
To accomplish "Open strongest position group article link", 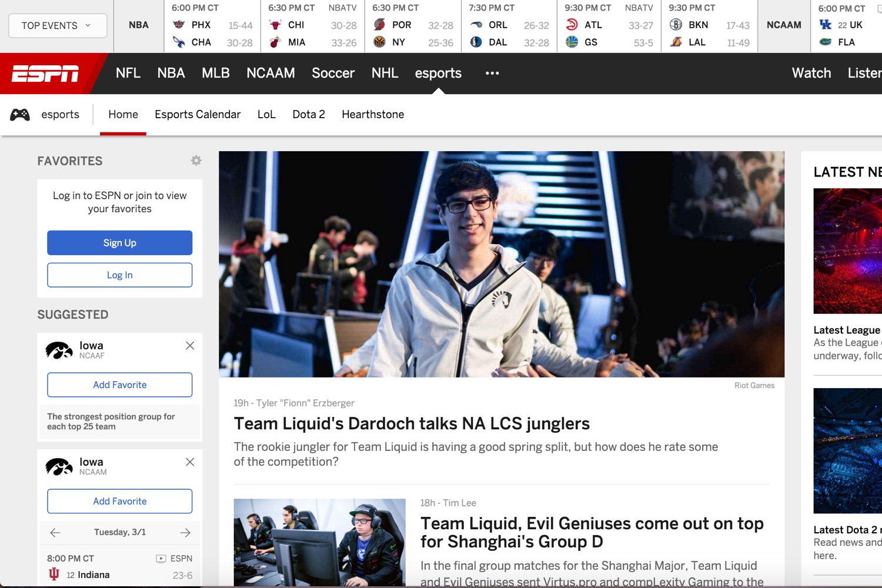I will point(111,422).
